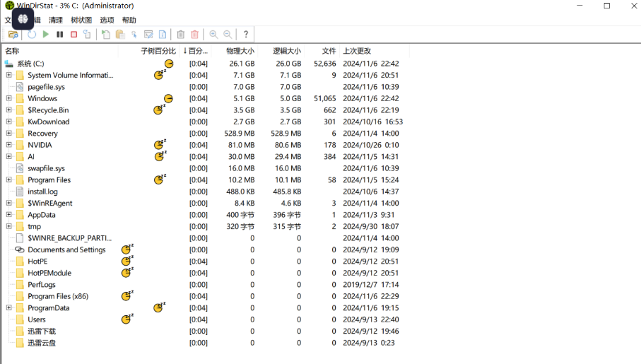This screenshot has width=641, height=364.
Task: Select the $WINRE_BACKUP_PARTI... file row
Action: tap(69, 238)
